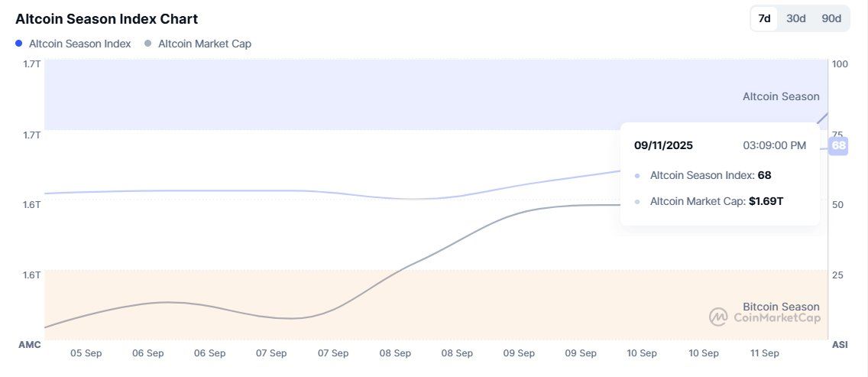Click the CoinMarketCap watermark logo
Screen dimensions: 868x377
point(717,317)
